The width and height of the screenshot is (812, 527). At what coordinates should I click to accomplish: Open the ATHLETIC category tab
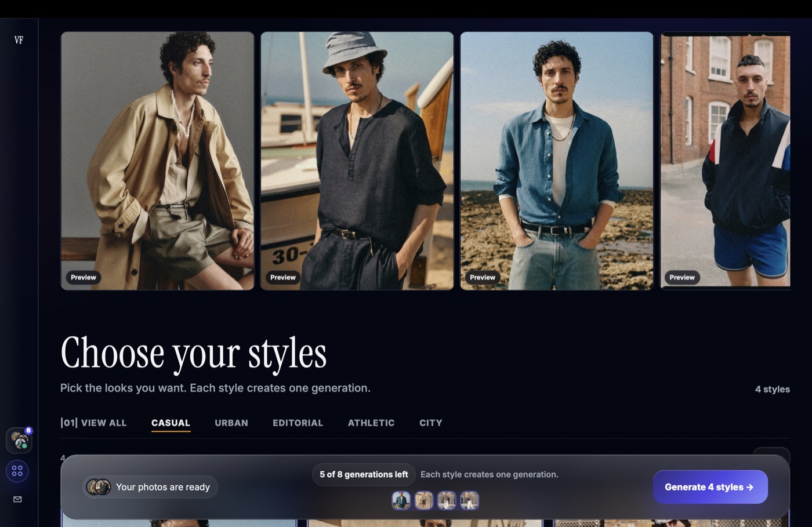pyautogui.click(x=371, y=423)
